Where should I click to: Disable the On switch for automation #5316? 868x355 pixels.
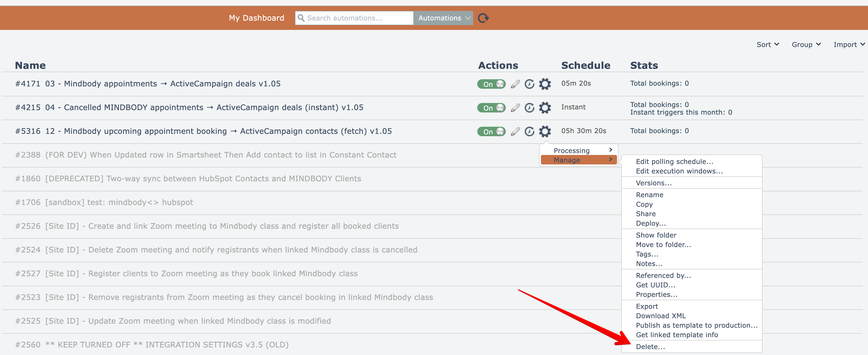click(491, 131)
